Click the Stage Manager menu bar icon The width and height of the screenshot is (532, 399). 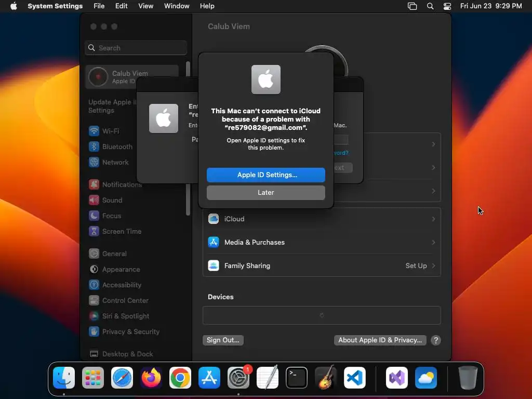412,6
